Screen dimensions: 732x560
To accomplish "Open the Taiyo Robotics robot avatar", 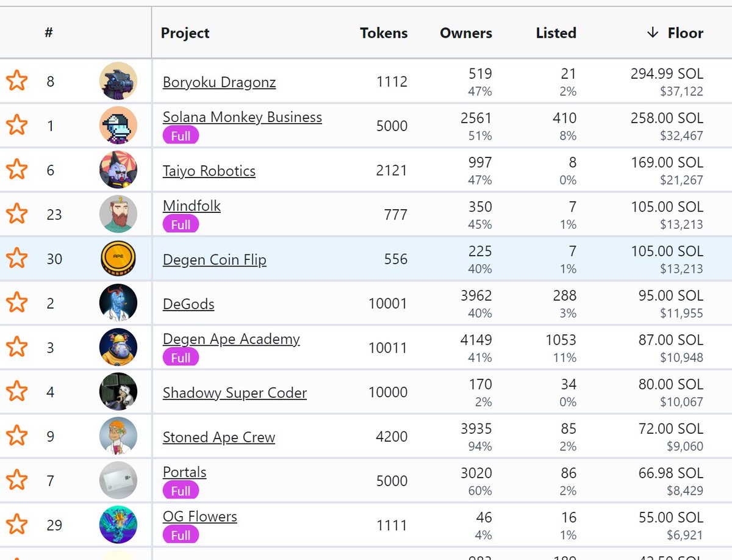I will coord(118,170).
